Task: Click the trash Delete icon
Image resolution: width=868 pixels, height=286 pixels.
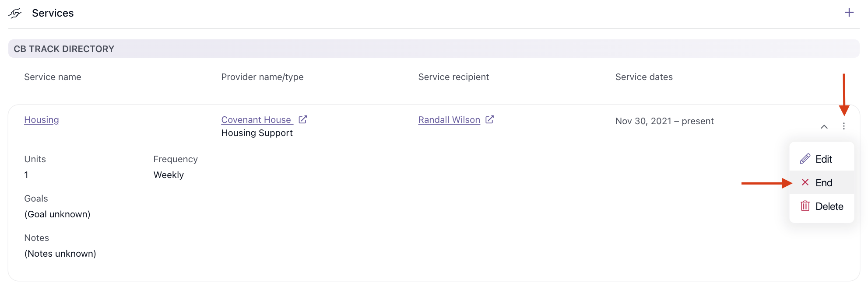Action: pyautogui.click(x=805, y=206)
